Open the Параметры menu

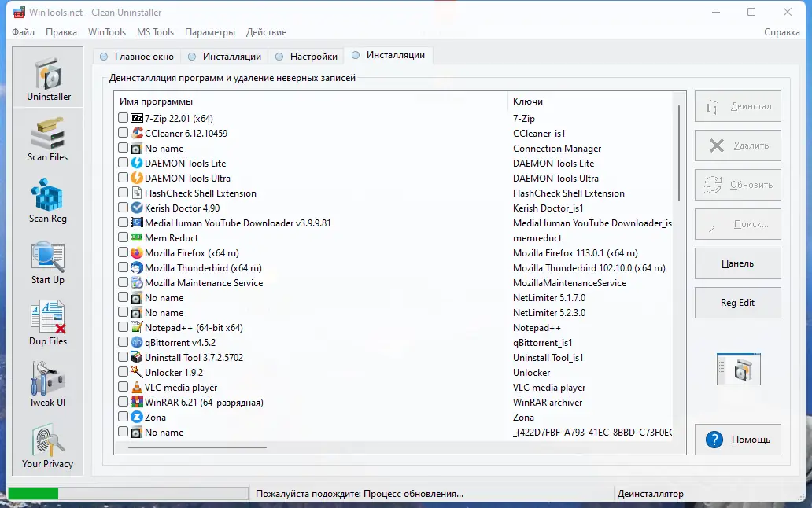coord(210,32)
